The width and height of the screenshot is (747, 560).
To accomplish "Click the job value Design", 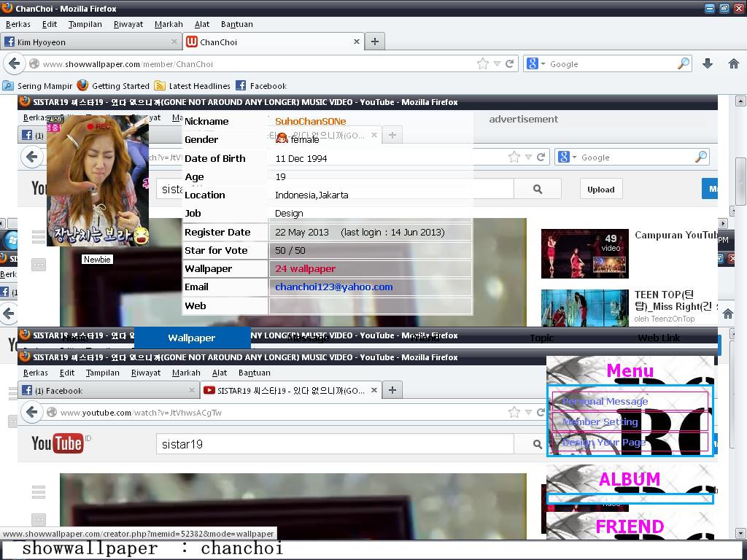I will [x=289, y=214].
